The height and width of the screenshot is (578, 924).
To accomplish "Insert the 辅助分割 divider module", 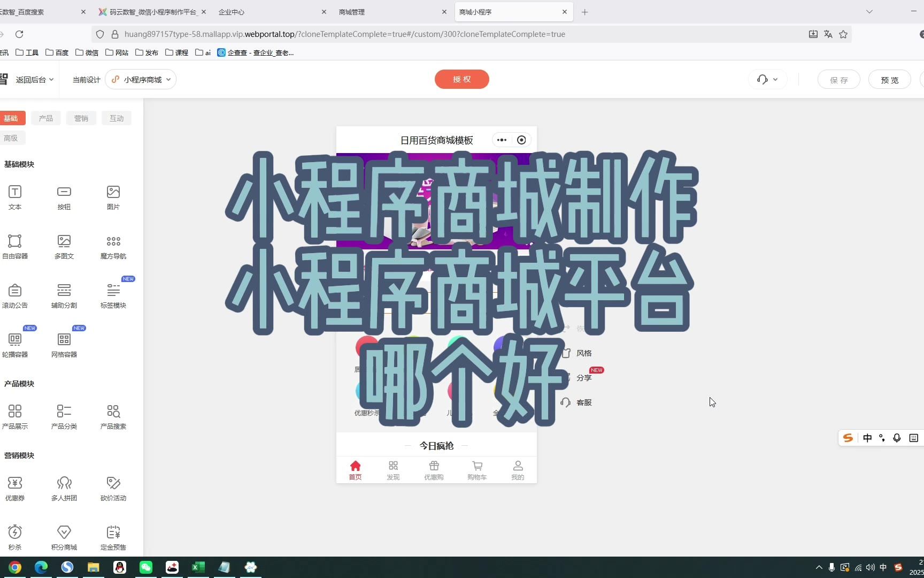I will [64, 296].
